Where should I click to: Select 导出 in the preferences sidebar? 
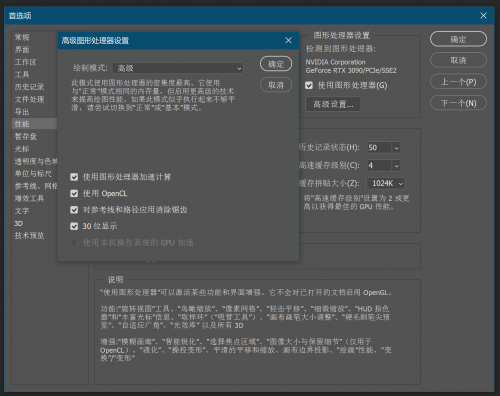(22, 112)
